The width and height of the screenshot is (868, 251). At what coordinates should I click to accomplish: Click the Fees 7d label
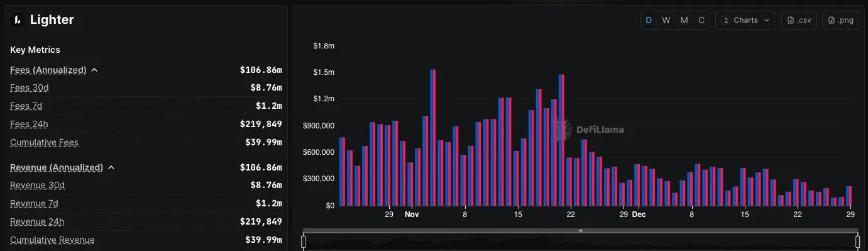[x=26, y=106]
